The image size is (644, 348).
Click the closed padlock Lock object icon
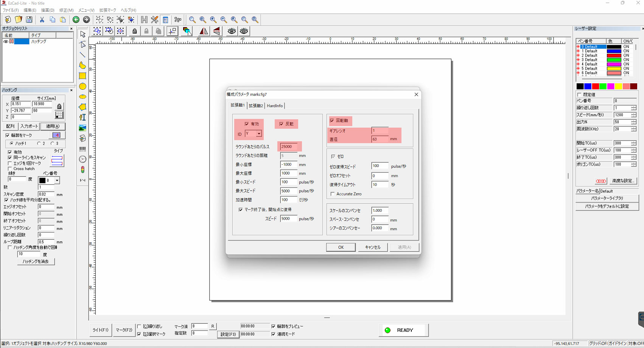(135, 31)
